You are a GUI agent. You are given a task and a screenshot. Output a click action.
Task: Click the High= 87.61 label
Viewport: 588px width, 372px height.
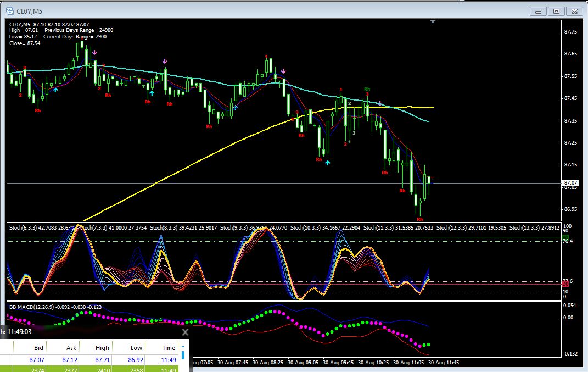coord(24,30)
